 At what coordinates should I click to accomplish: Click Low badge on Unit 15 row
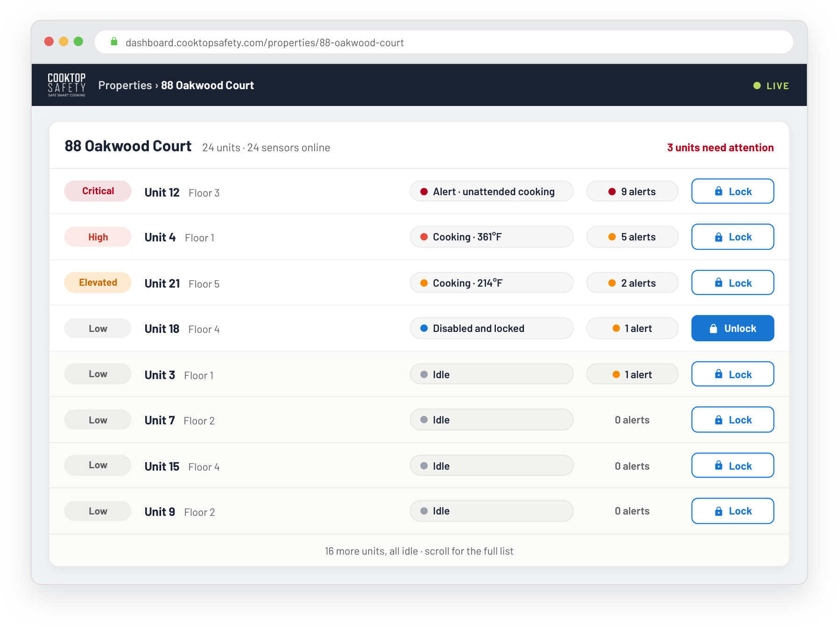(x=98, y=465)
